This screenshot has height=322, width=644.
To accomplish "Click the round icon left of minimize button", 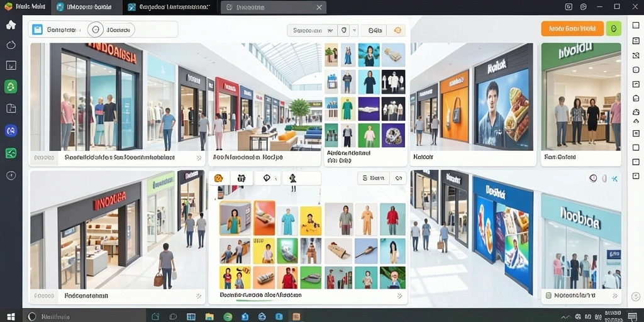I will pyautogui.click(x=584, y=7).
